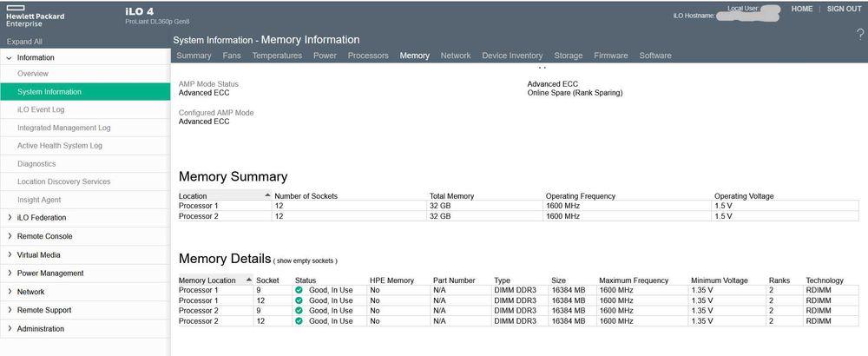Click the AMP Mode Status label

click(208, 83)
